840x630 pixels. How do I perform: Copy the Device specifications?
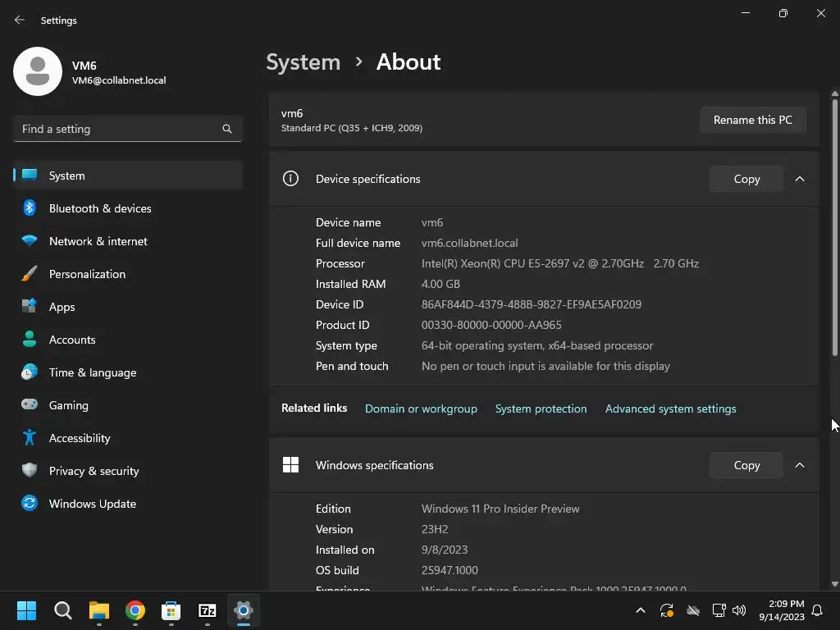[x=746, y=179]
